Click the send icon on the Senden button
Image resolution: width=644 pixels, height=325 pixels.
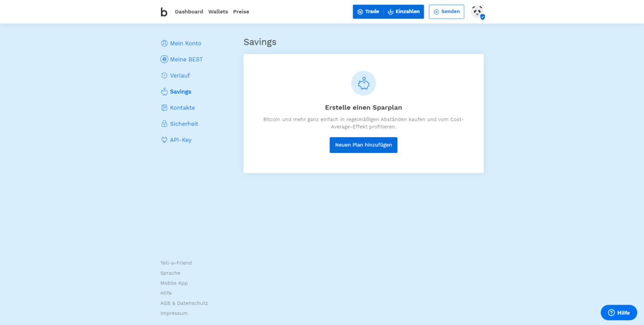(x=436, y=12)
